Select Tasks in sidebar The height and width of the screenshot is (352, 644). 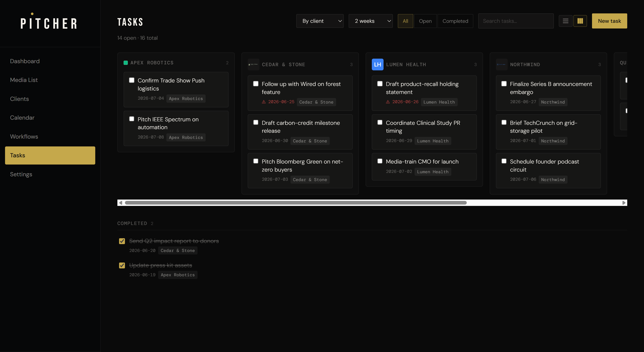(50, 155)
